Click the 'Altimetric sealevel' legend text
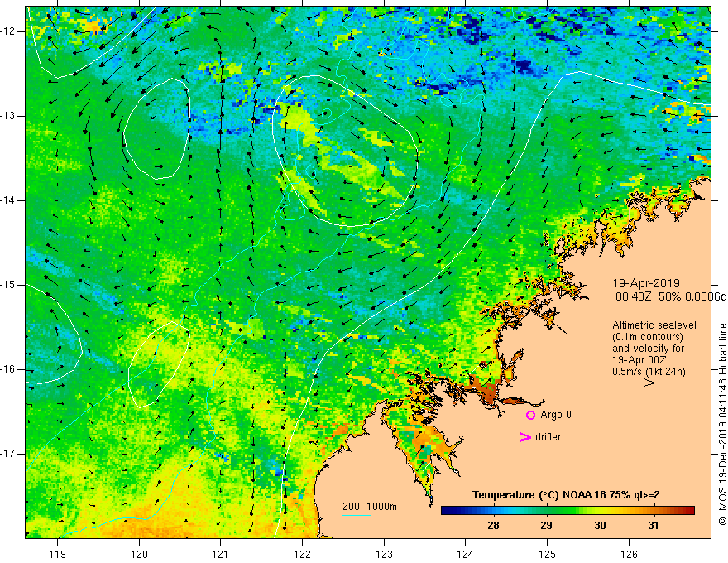 pos(654,325)
